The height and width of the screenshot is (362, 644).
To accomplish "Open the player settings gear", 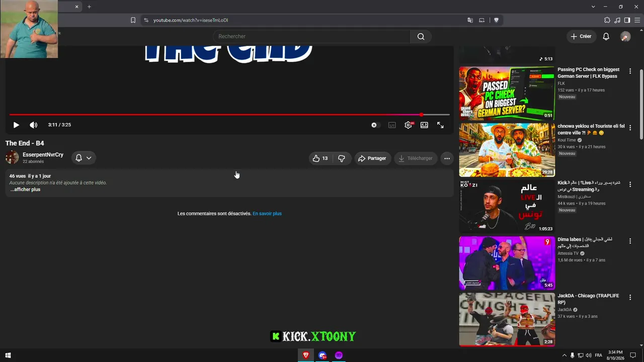I will 408,125.
